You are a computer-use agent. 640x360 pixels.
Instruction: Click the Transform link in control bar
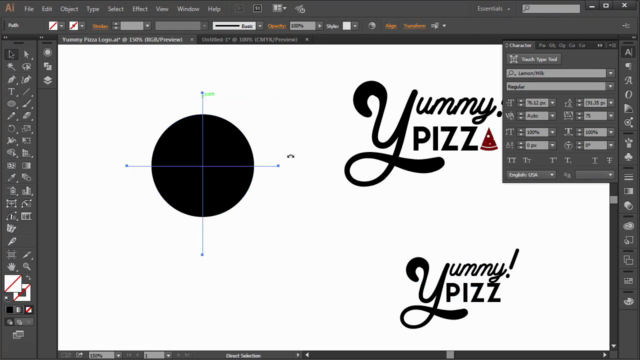click(414, 26)
